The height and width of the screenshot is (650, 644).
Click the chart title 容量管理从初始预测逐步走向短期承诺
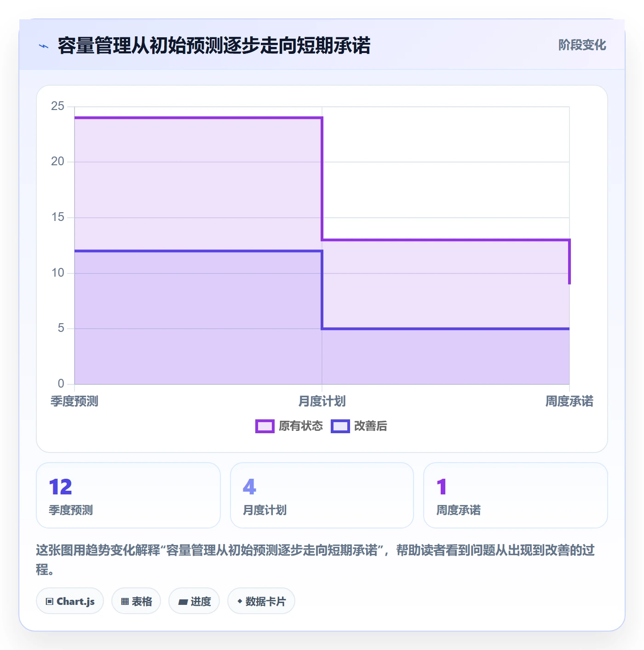[214, 46]
